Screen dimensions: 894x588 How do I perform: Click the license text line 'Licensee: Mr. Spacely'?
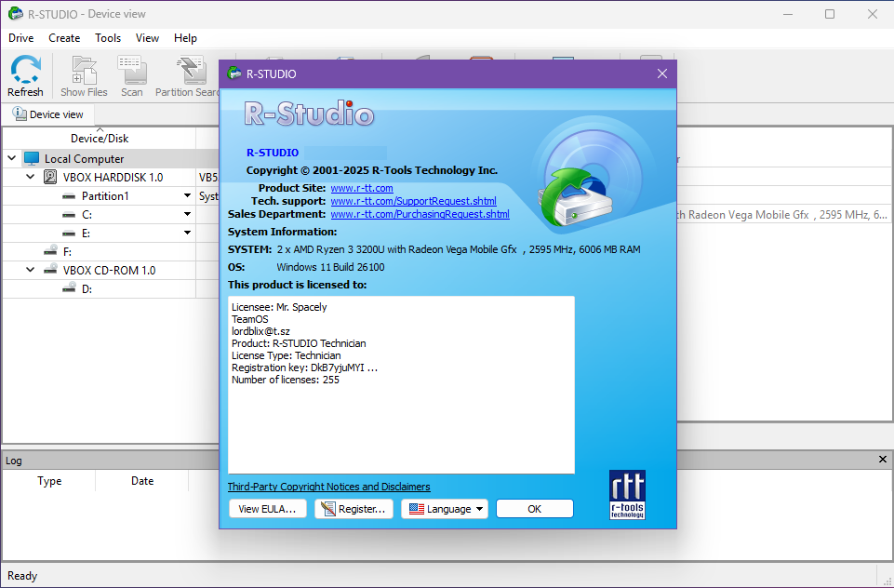[x=279, y=307]
